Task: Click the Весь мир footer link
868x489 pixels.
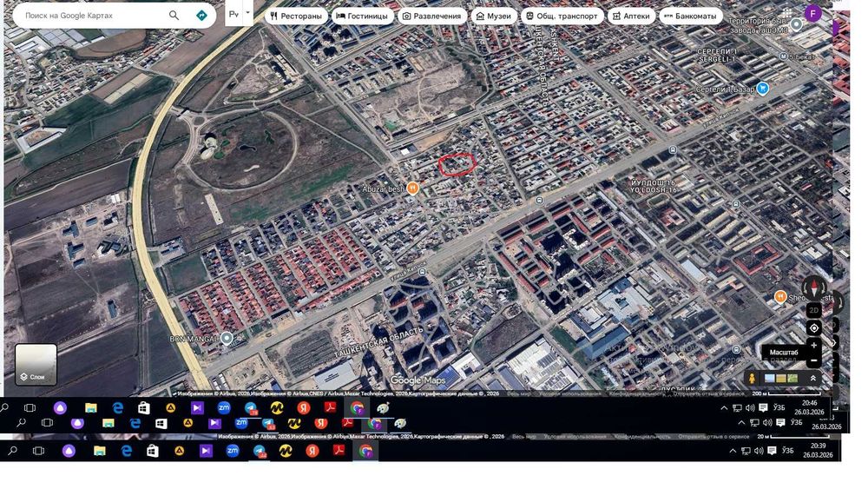Action: (x=519, y=393)
